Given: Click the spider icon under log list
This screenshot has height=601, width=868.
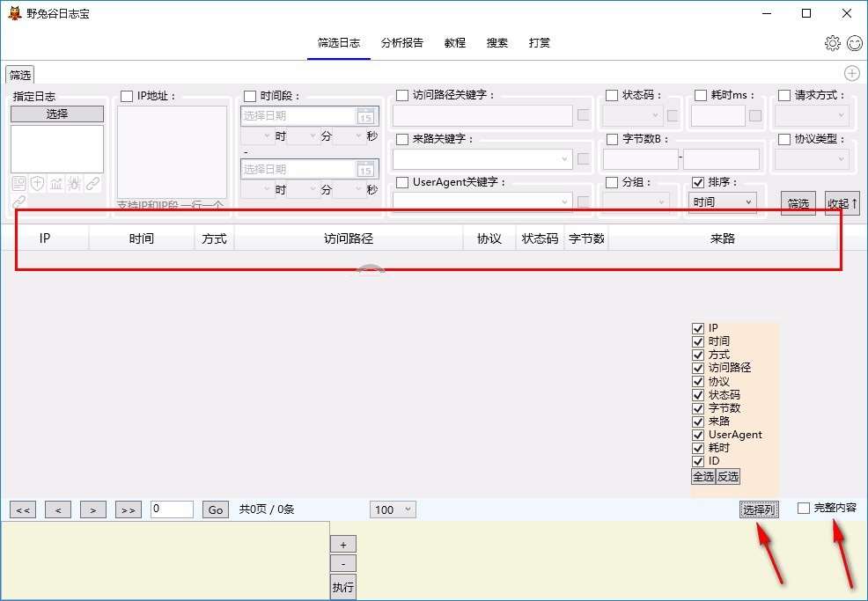Looking at the screenshot, I should [74, 183].
